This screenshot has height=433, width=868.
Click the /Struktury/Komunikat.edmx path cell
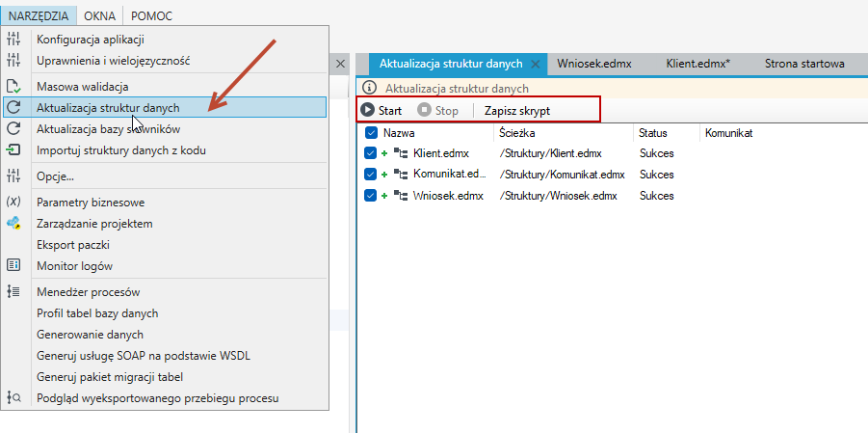[x=562, y=175]
